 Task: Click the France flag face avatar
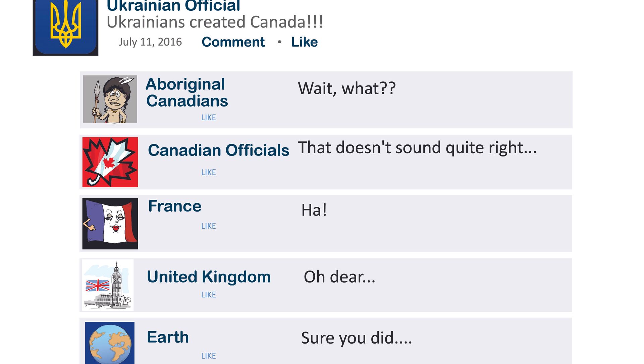pos(110,224)
